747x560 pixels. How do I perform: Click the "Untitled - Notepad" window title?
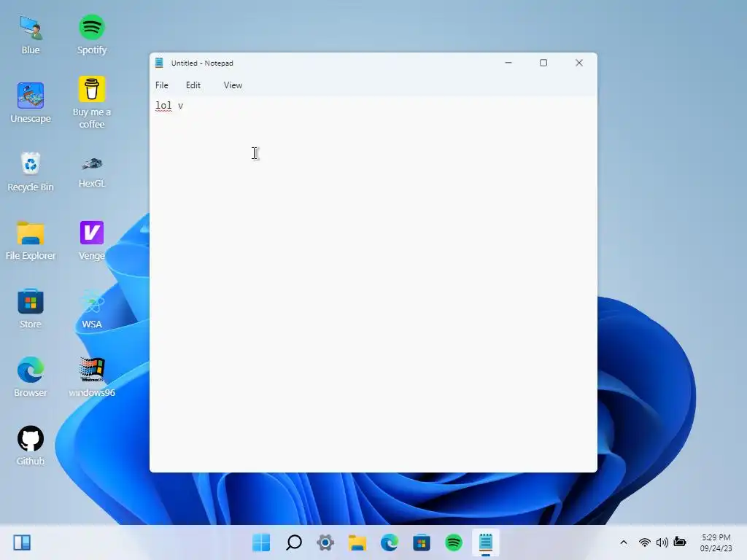pyautogui.click(x=202, y=63)
